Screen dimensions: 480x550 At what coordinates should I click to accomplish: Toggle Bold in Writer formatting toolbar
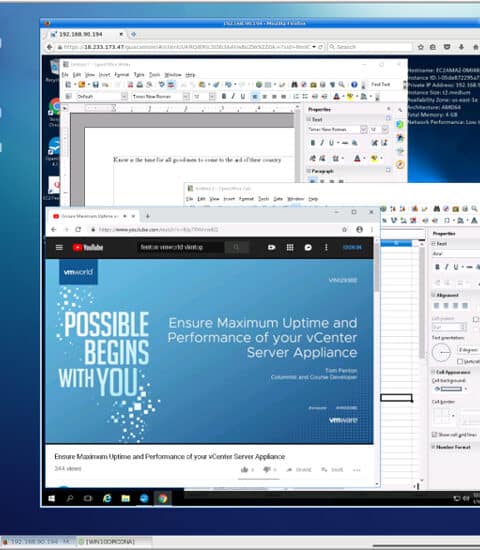tap(224, 96)
